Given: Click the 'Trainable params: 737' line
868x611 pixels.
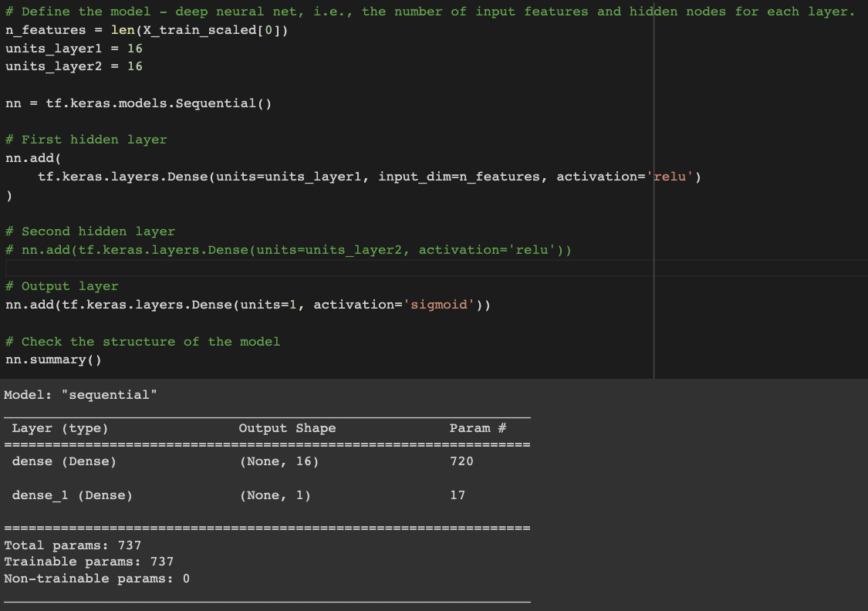Looking at the screenshot, I should point(89,562).
